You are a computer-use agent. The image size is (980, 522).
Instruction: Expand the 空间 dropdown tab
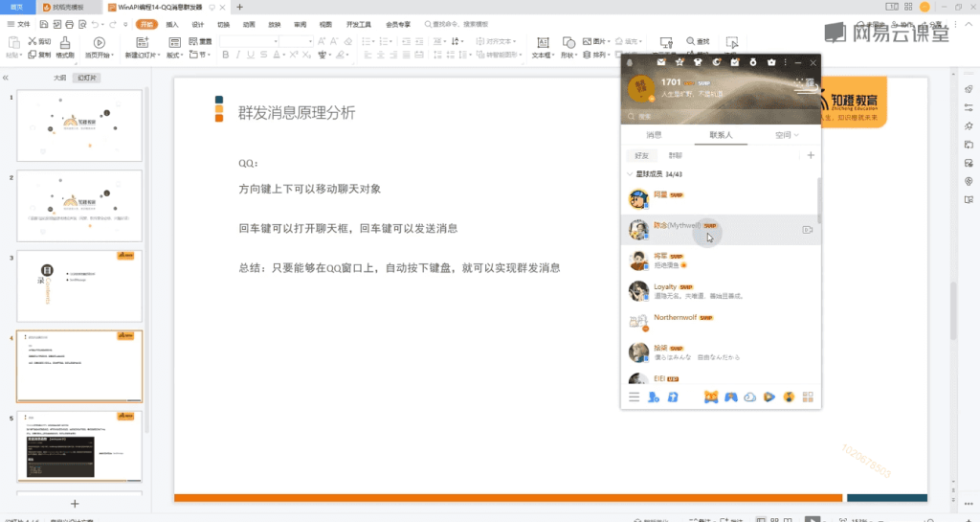(x=786, y=135)
